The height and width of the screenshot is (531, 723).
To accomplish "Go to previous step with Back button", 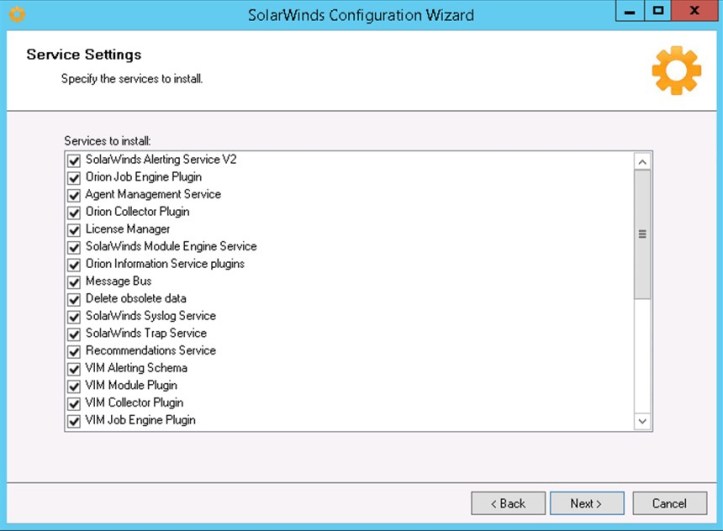I will click(x=508, y=503).
